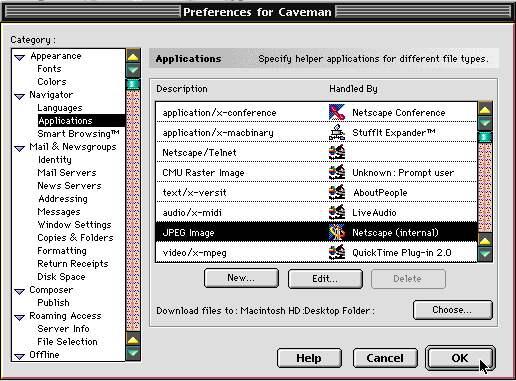Open Copies & Folders preferences
This screenshot has height=381, width=516.
pos(75,238)
